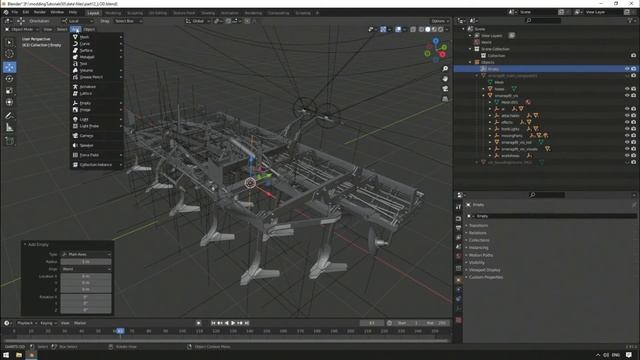Toggle render camera icon for Collection row
This screenshot has height=360, width=640.
tap(633, 56)
